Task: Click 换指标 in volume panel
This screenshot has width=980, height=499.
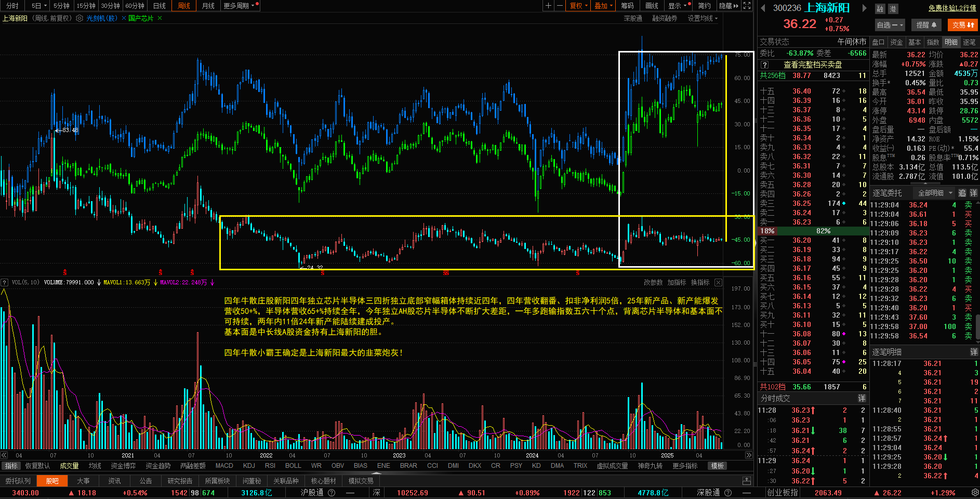Action: [x=700, y=282]
